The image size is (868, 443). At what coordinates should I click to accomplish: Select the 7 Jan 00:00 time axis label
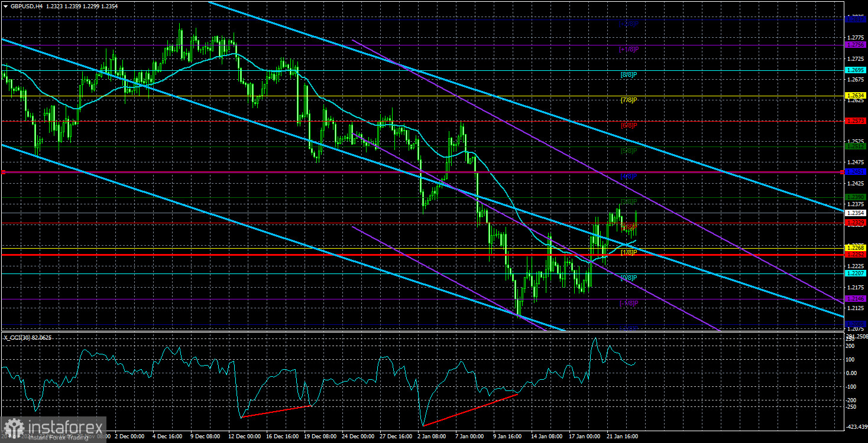[x=470, y=437]
